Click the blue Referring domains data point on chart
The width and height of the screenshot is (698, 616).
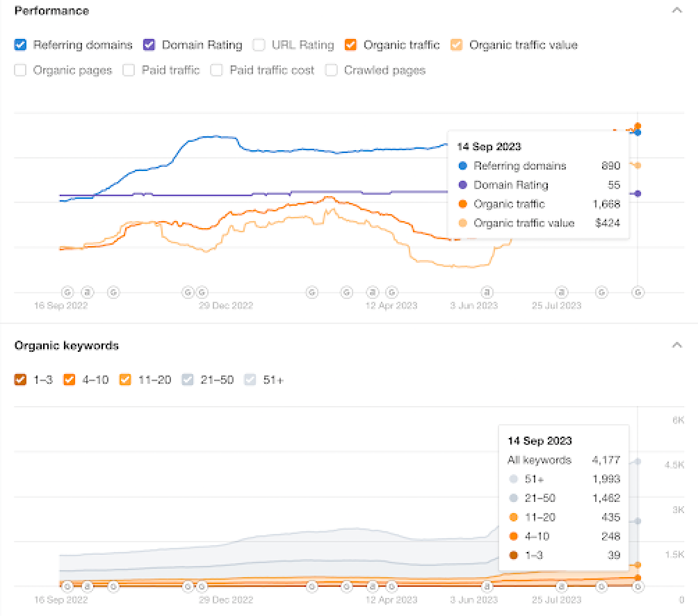638,132
